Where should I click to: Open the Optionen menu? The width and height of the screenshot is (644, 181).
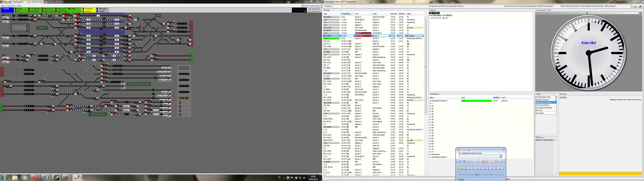click(x=11, y=6)
